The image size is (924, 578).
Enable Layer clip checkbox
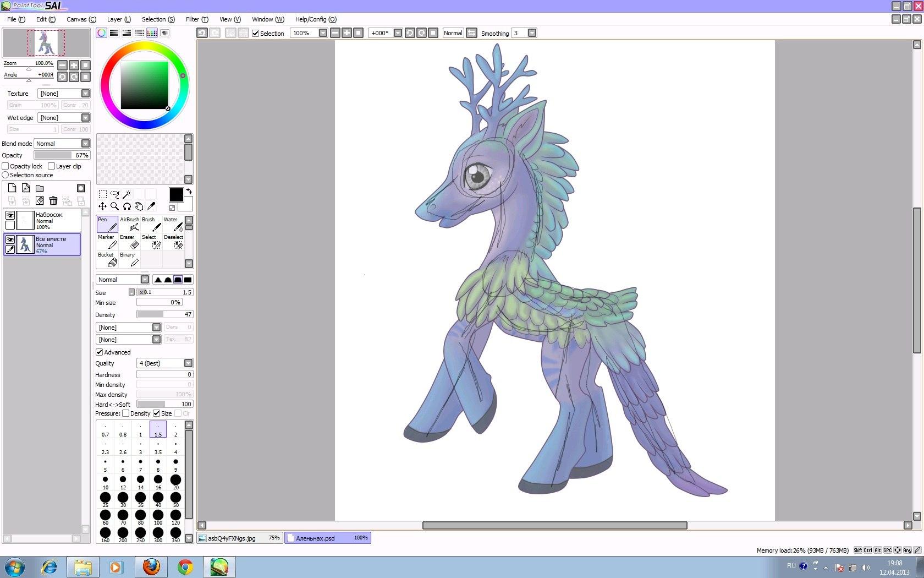[52, 166]
